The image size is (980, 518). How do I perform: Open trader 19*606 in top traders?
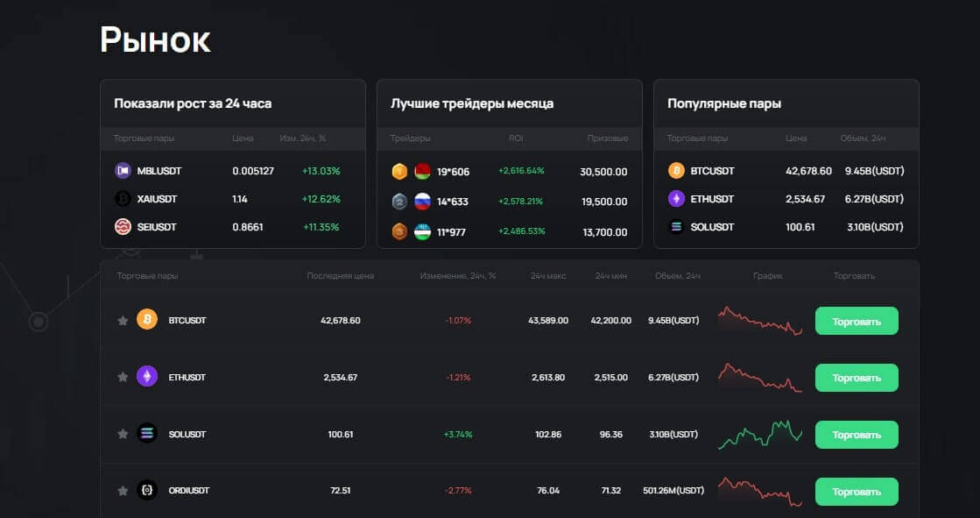click(x=453, y=172)
